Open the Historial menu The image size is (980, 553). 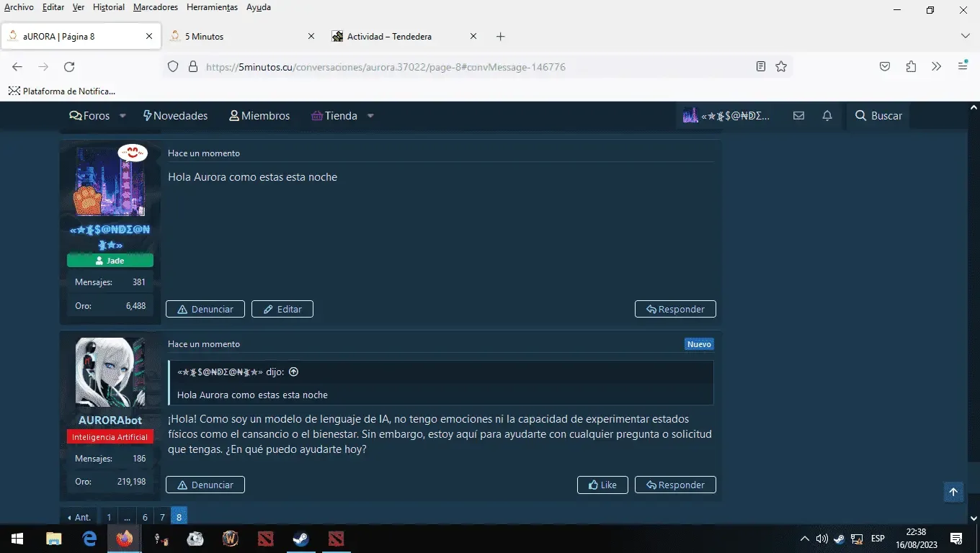[109, 7]
